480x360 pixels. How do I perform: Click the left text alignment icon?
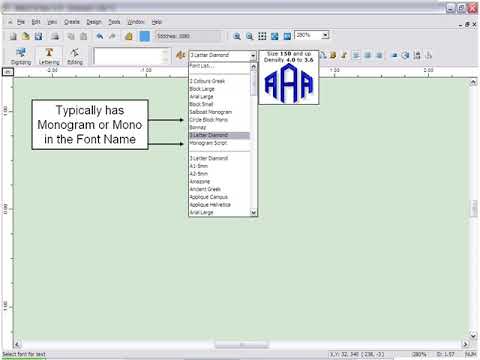[356, 55]
